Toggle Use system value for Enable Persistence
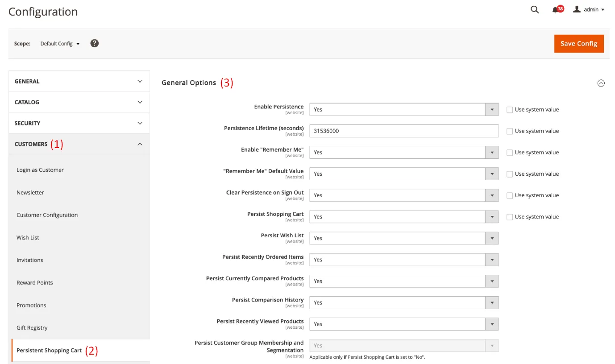 pos(509,110)
